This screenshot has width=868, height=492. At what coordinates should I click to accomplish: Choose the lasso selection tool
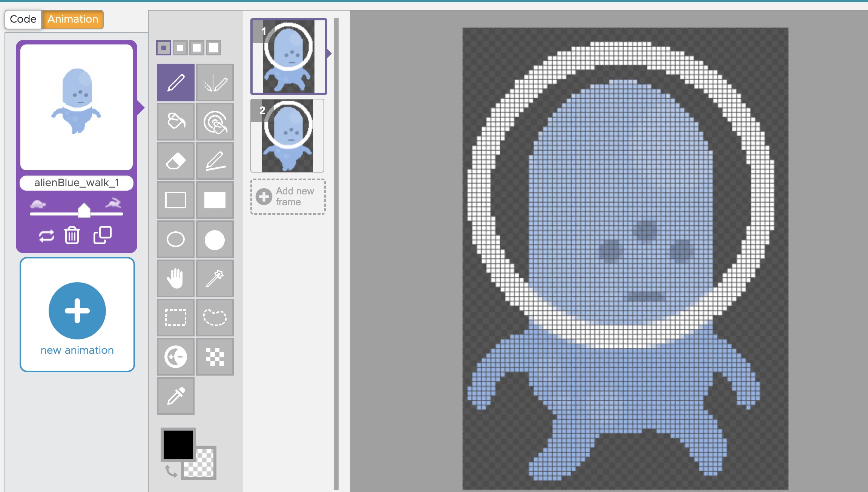click(215, 318)
